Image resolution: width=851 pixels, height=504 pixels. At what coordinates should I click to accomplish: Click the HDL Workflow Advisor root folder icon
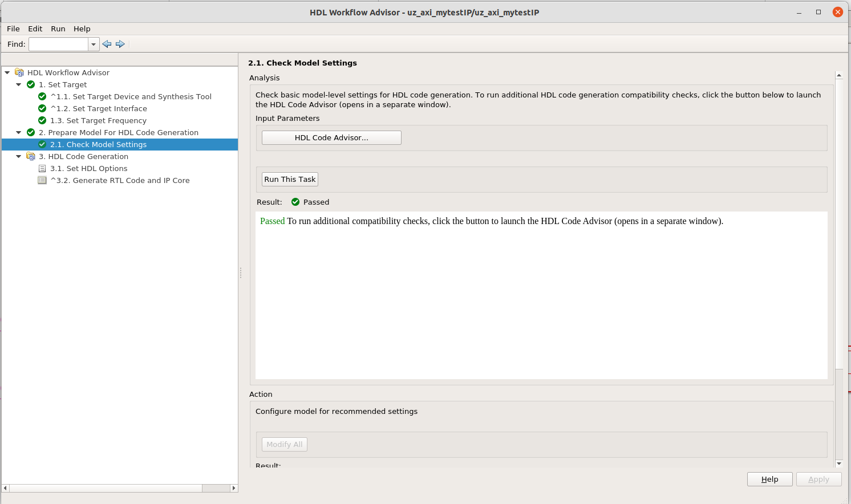[19, 72]
